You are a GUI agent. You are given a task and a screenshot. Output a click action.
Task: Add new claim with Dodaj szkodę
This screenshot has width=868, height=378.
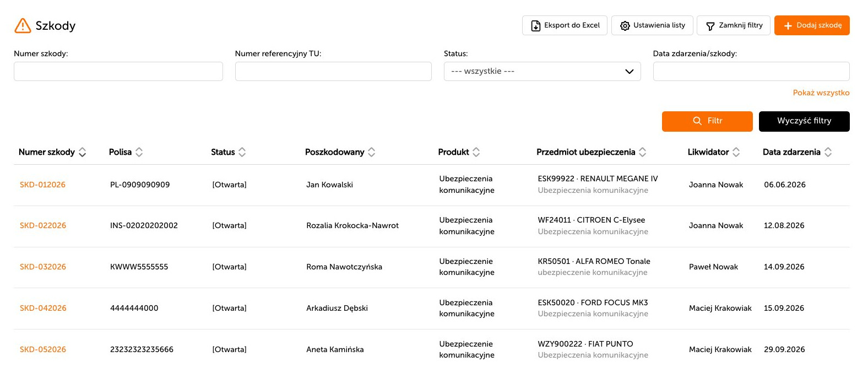point(812,25)
